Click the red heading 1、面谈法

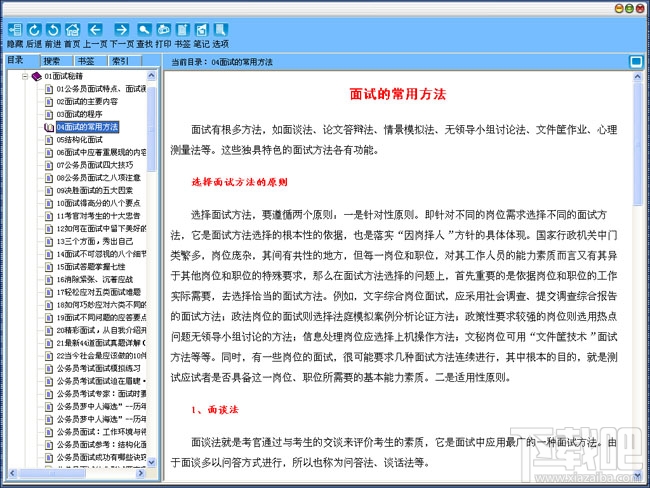pos(215,410)
